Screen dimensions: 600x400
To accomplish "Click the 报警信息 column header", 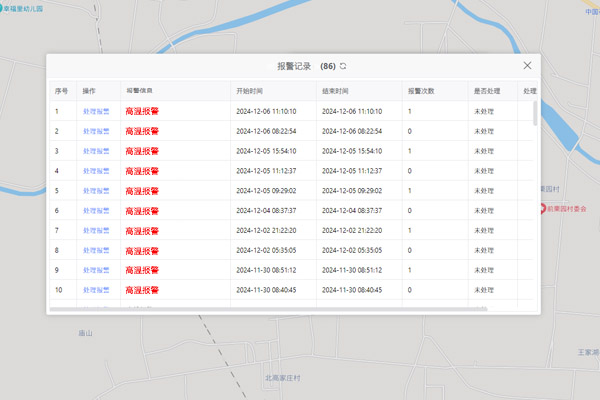I will (140, 91).
